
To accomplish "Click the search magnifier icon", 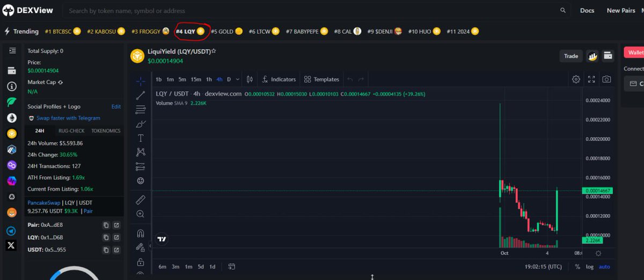I will (x=563, y=10).
